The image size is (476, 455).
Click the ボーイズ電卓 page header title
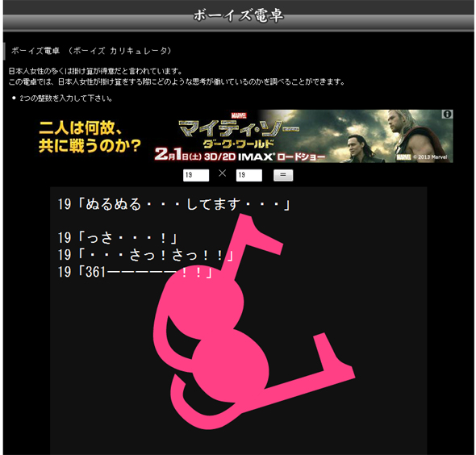coord(239,16)
